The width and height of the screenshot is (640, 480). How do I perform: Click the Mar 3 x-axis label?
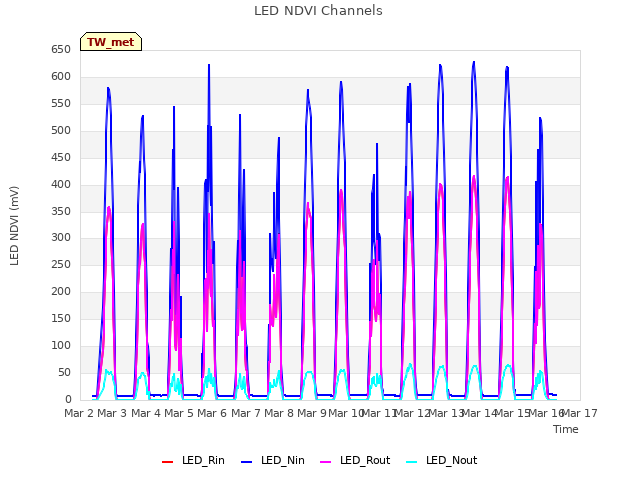112,413
